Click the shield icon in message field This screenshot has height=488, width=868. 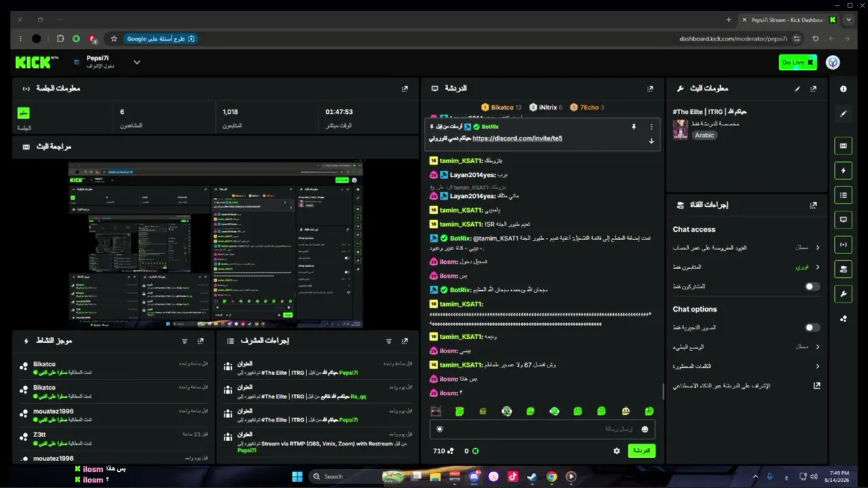439,429
